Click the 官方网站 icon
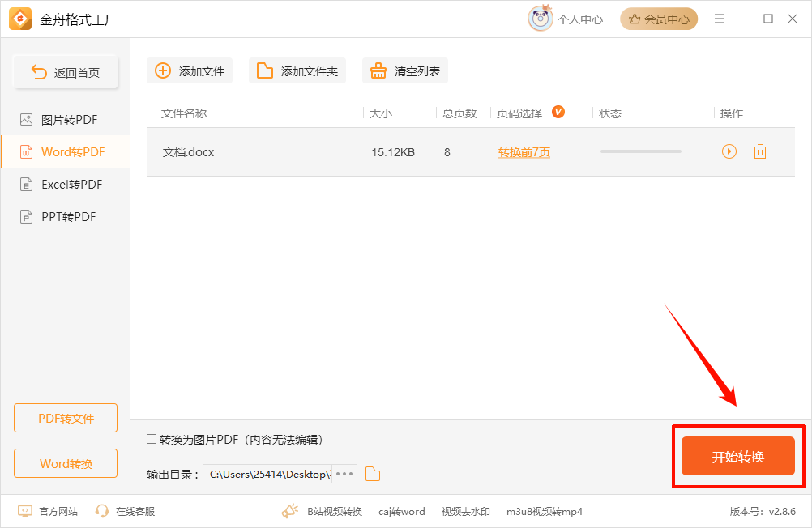This screenshot has height=528, width=812. (x=24, y=511)
